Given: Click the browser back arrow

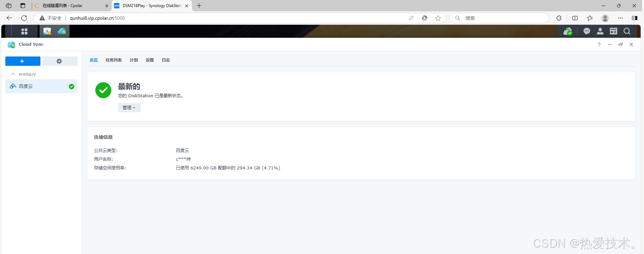Looking at the screenshot, I should coord(9,18).
